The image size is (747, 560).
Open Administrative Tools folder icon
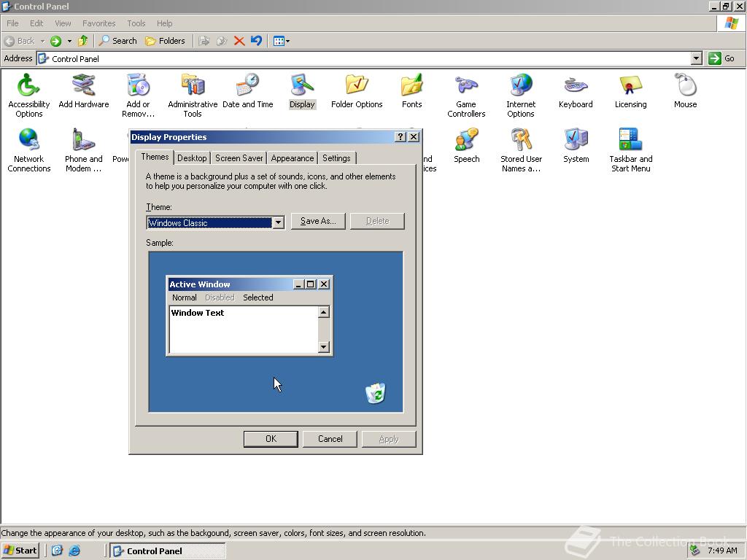[x=193, y=95]
